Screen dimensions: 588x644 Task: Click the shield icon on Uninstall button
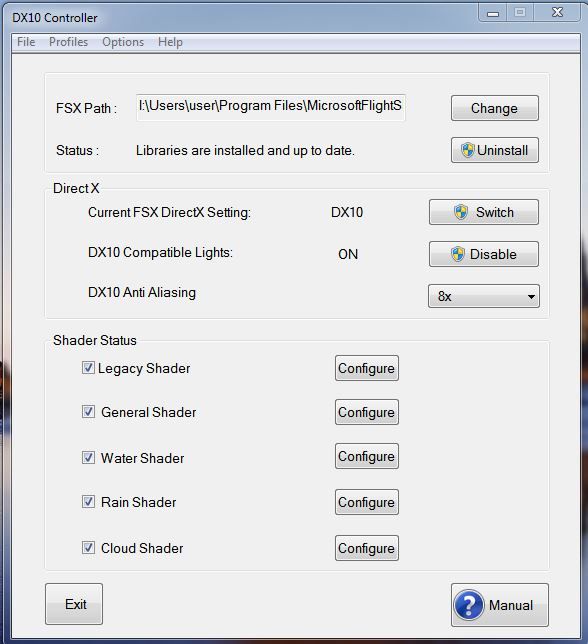[467, 150]
